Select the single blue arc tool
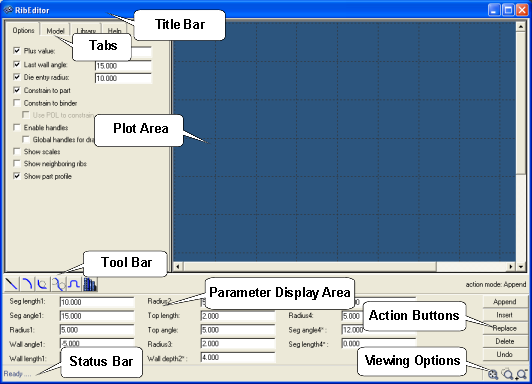Screen dimensions: 532x384 [x=27, y=284]
